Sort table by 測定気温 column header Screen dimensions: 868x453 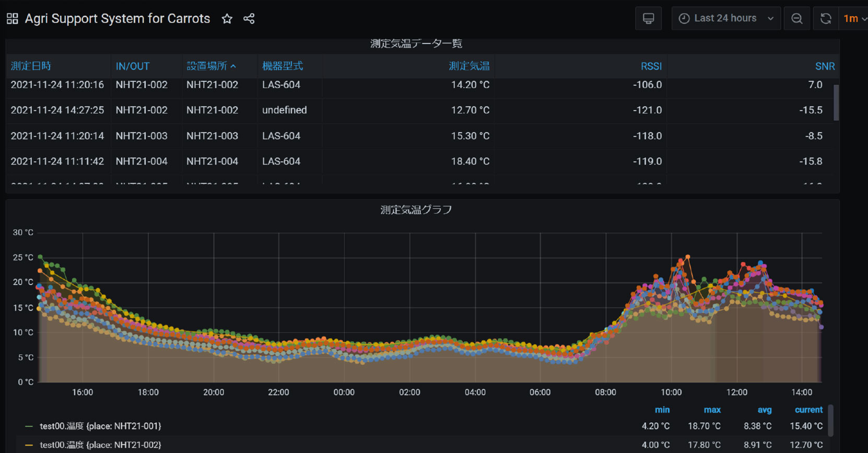469,66
